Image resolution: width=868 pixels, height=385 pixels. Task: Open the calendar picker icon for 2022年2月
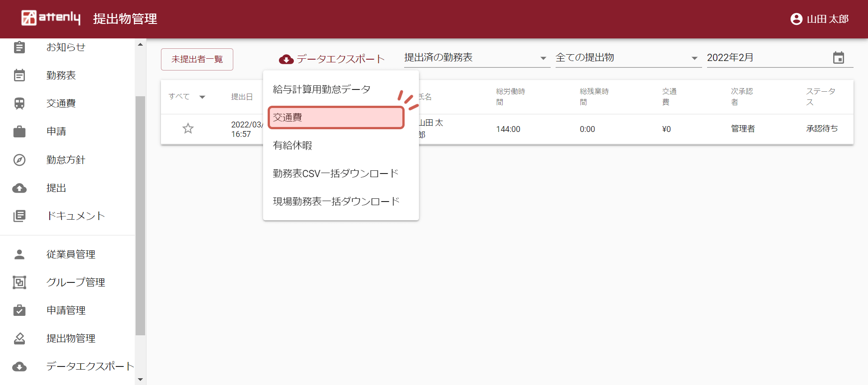pyautogui.click(x=838, y=58)
